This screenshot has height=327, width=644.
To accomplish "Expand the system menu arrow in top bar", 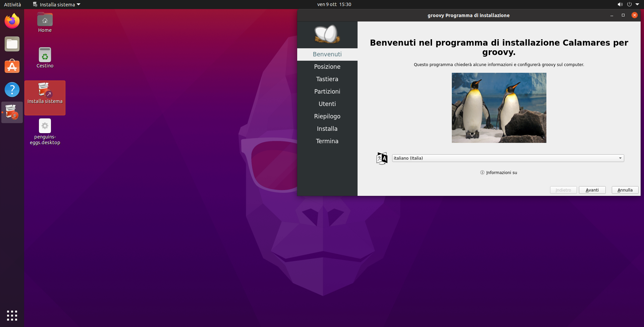I will (x=637, y=4).
